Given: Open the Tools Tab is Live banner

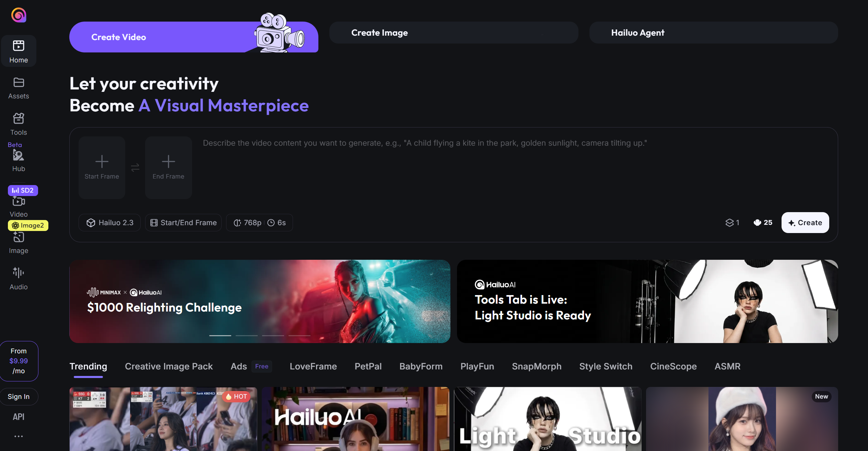Looking at the screenshot, I should click(x=647, y=301).
